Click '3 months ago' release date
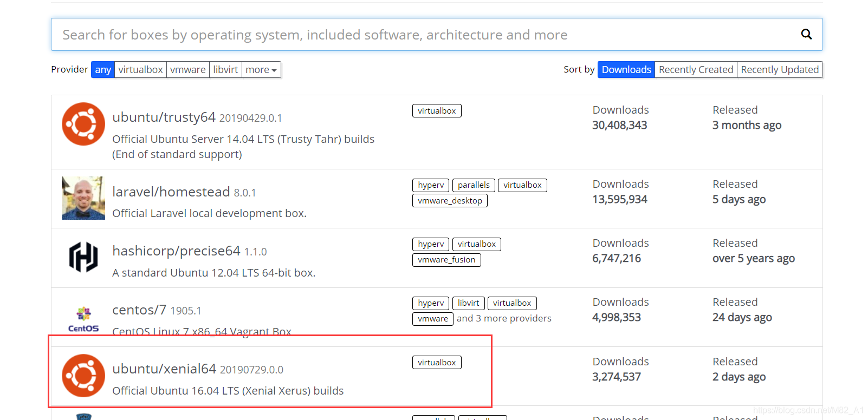The height and width of the screenshot is (420, 868). (x=747, y=125)
